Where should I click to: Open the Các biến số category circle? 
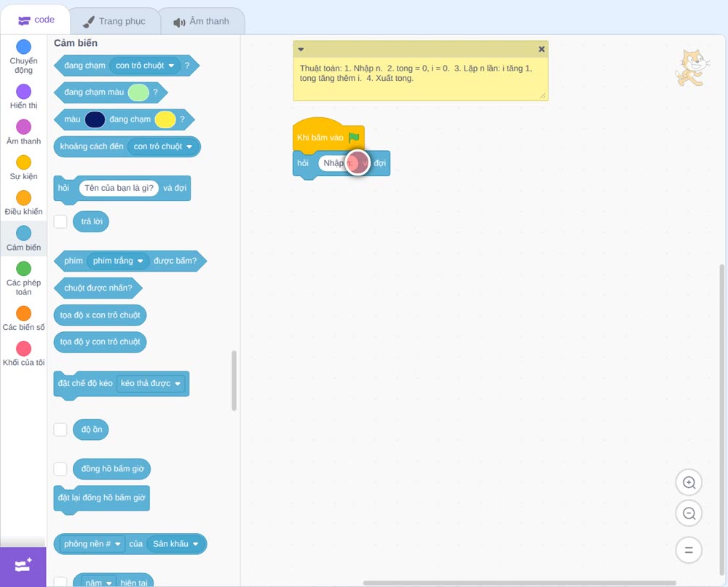(24, 313)
